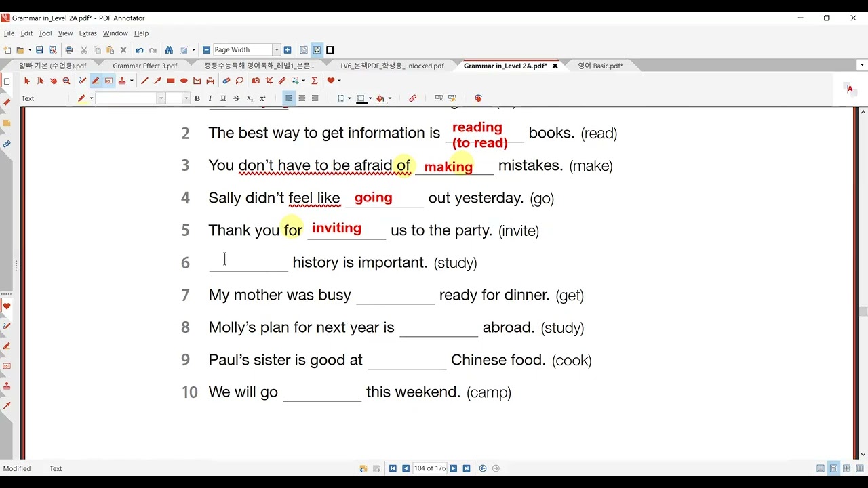Click the Formula sigma icon
The image size is (868, 488).
coord(315,81)
